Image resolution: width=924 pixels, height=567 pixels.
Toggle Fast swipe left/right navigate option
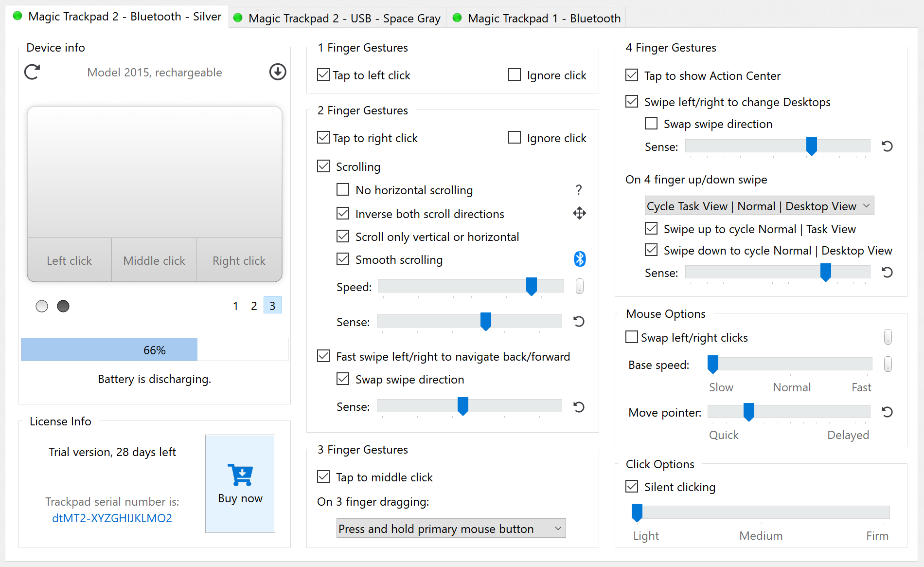point(323,356)
